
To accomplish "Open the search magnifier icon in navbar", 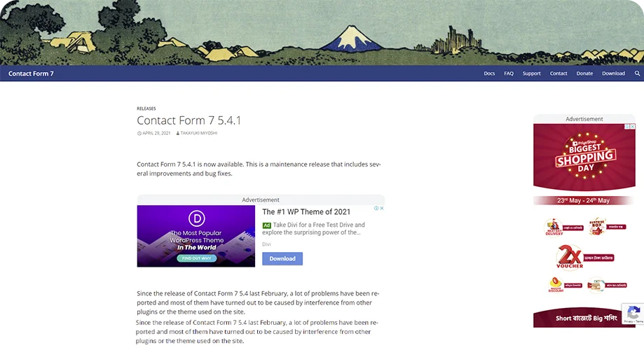I will tap(637, 73).
